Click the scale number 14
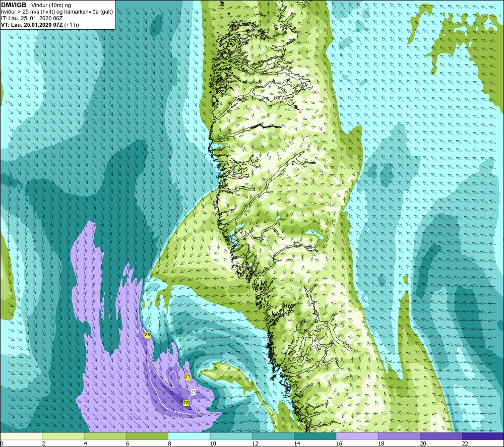This screenshot has height=447, width=504. pyautogui.click(x=297, y=443)
